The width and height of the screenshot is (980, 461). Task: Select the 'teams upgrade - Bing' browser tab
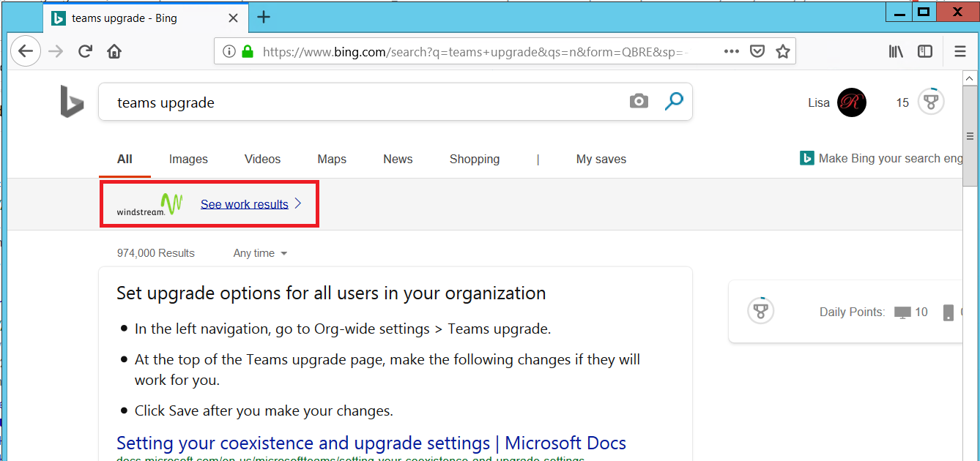pyautogui.click(x=145, y=18)
